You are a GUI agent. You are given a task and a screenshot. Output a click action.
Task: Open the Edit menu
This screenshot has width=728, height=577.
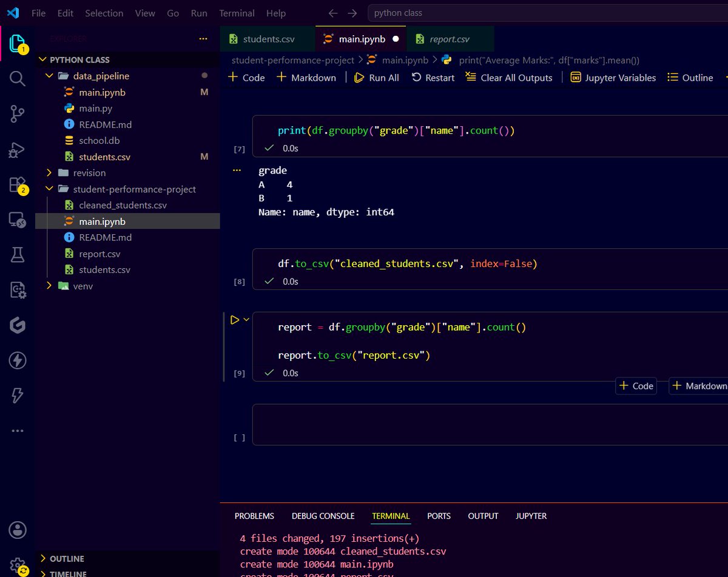[66, 13]
